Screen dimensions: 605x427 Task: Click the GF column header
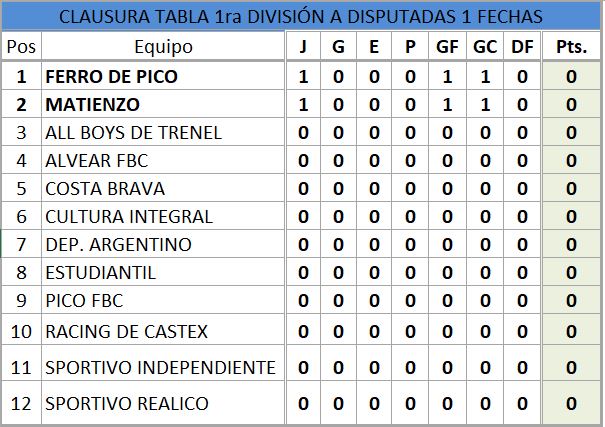(x=447, y=47)
